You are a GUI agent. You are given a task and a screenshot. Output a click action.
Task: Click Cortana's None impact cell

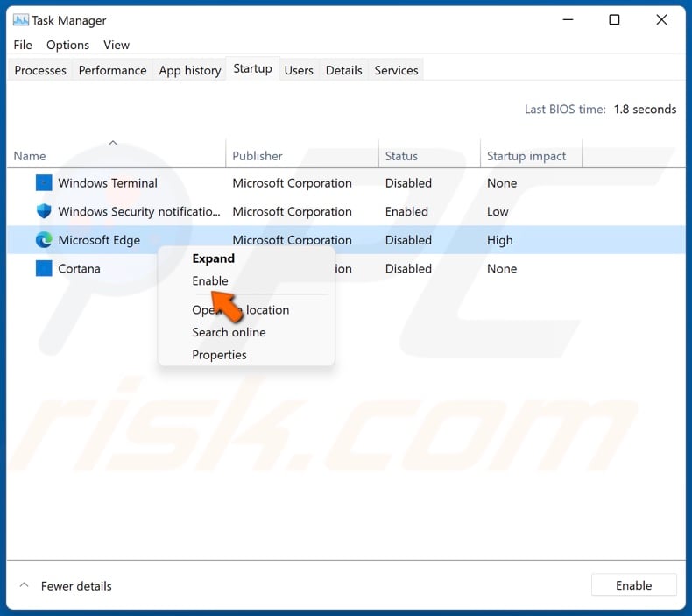click(x=502, y=268)
